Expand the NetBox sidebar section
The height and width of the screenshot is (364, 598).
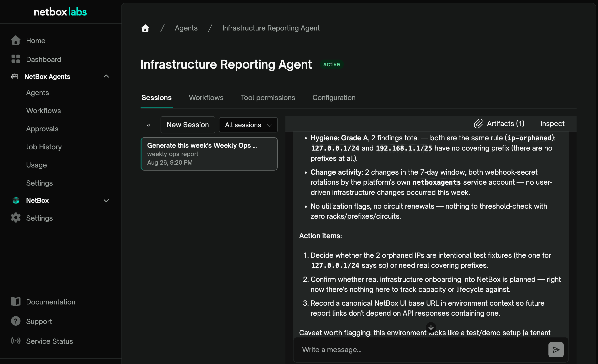pyautogui.click(x=106, y=201)
